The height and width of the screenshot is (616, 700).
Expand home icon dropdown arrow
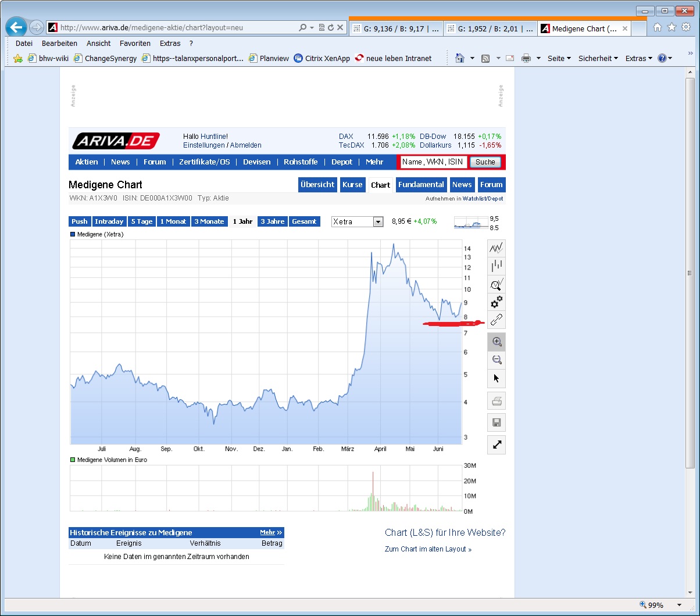tap(472, 58)
